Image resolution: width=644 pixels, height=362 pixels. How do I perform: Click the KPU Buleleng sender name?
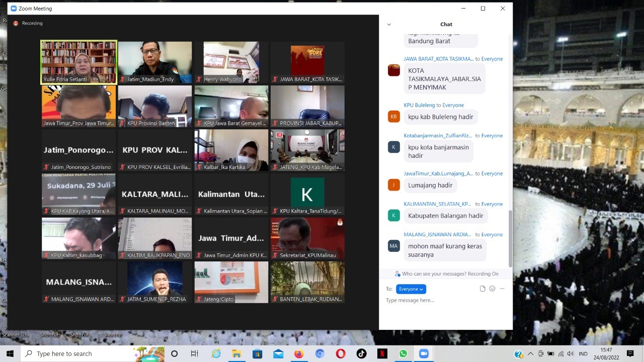pos(419,105)
